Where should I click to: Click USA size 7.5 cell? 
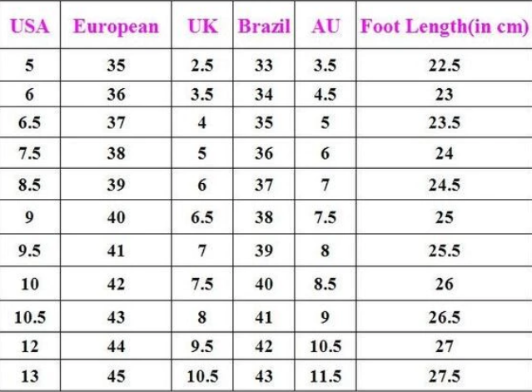pos(30,154)
